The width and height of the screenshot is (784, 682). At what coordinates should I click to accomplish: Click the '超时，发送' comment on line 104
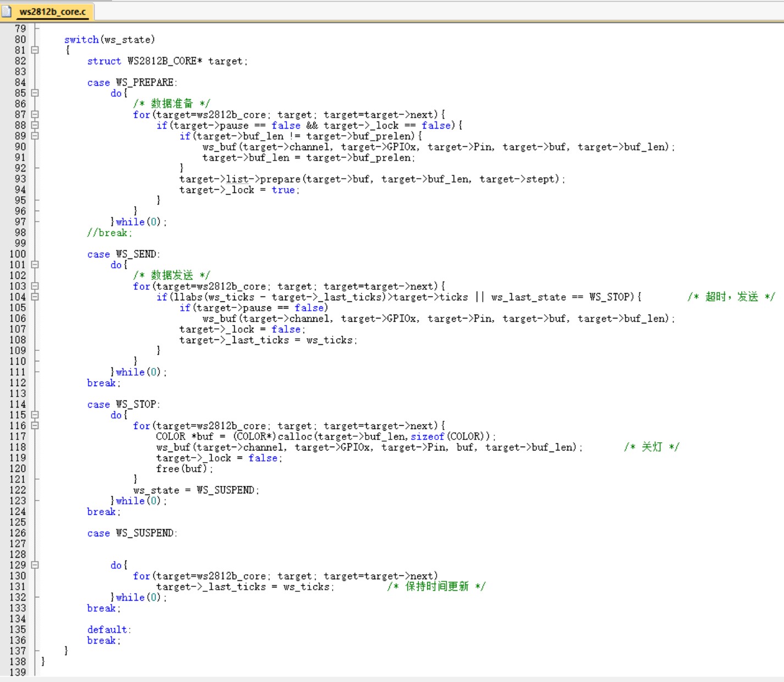pos(732,297)
